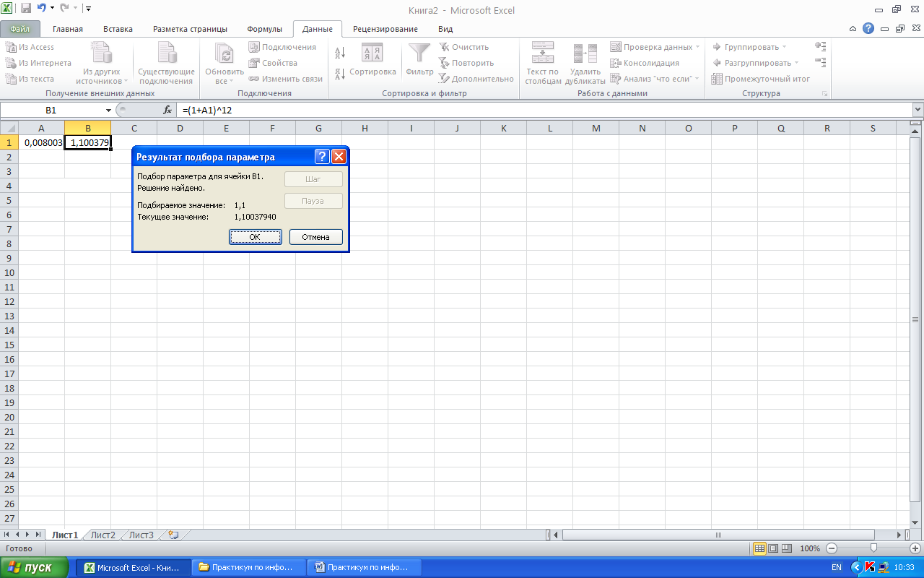Undo the last action
The image size is (924, 578).
pyautogui.click(x=43, y=9)
